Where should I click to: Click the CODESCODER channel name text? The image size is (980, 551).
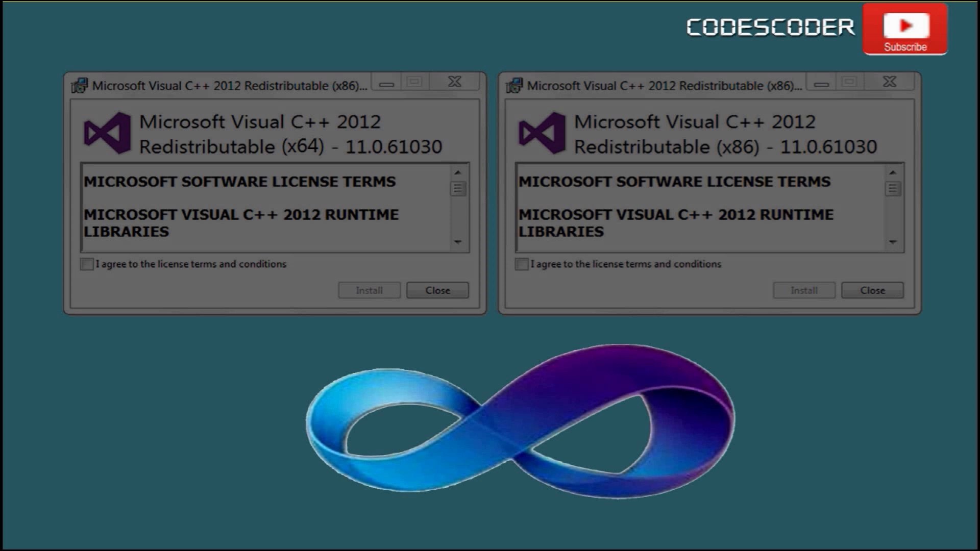tap(770, 28)
